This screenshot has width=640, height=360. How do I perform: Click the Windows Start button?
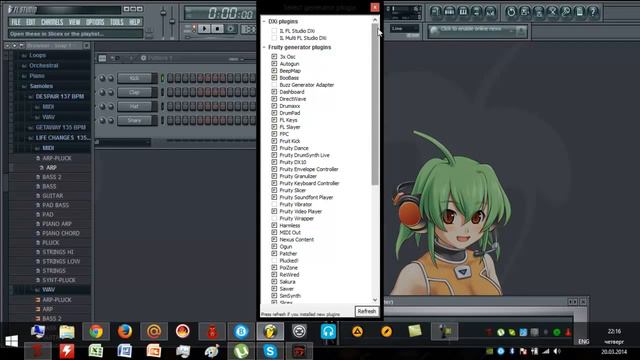(x=11, y=341)
